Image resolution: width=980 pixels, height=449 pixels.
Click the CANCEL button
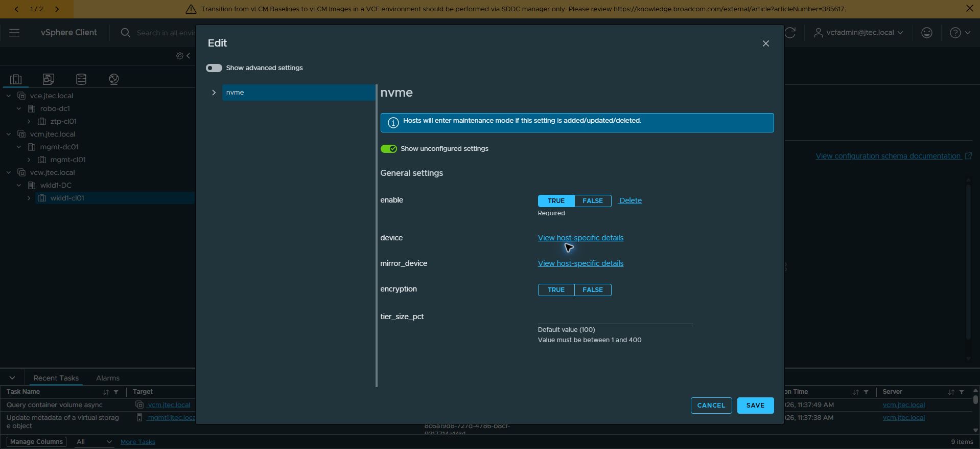(x=711, y=406)
